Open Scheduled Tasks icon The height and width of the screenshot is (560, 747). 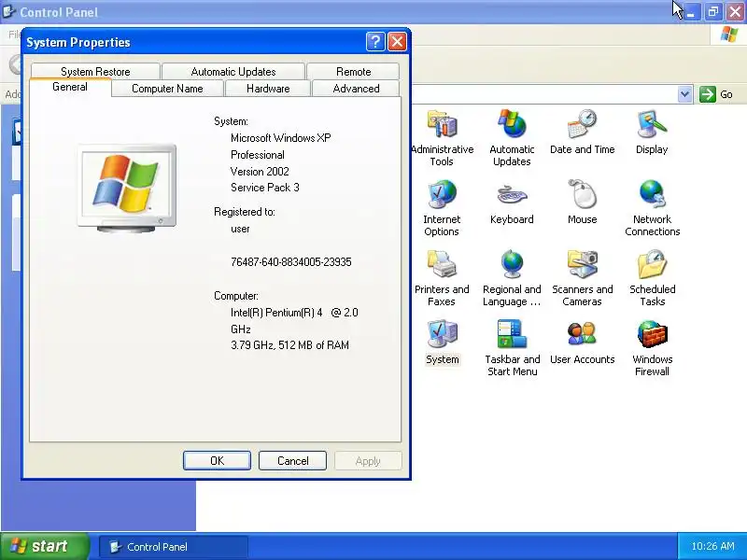(x=652, y=277)
